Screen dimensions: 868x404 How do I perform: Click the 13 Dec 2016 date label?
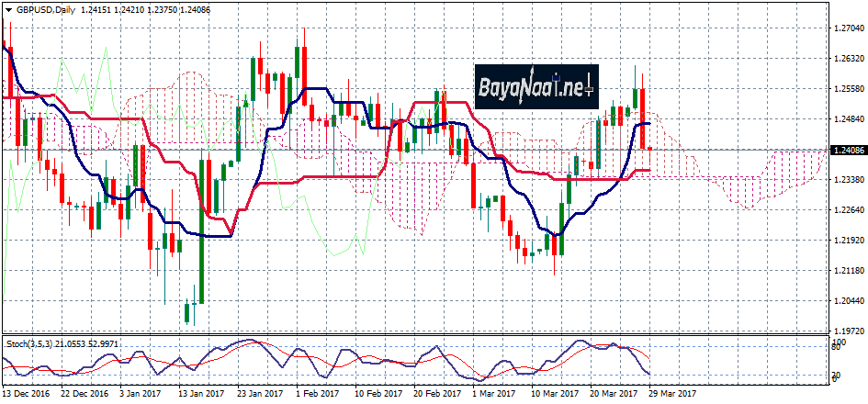(x=28, y=393)
